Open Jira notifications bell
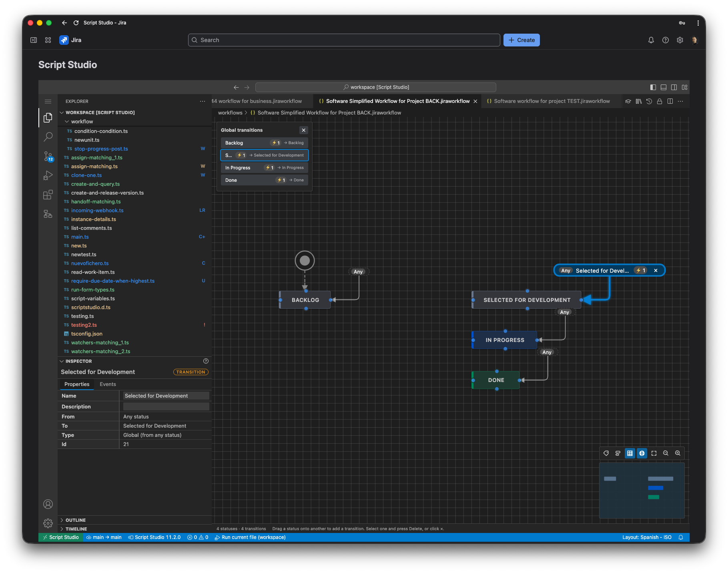 [651, 40]
